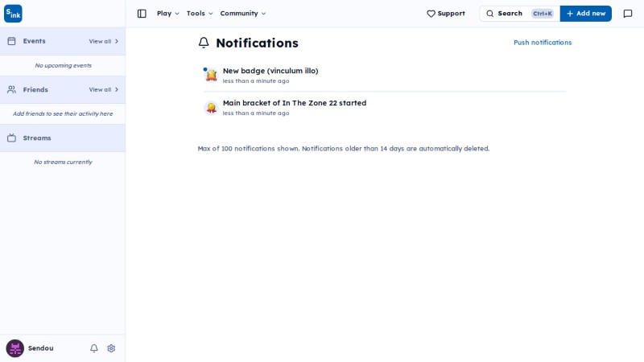Viewport: 644px width, 362px height.
Task: Open the Sendou username profile
Action: coord(41,348)
